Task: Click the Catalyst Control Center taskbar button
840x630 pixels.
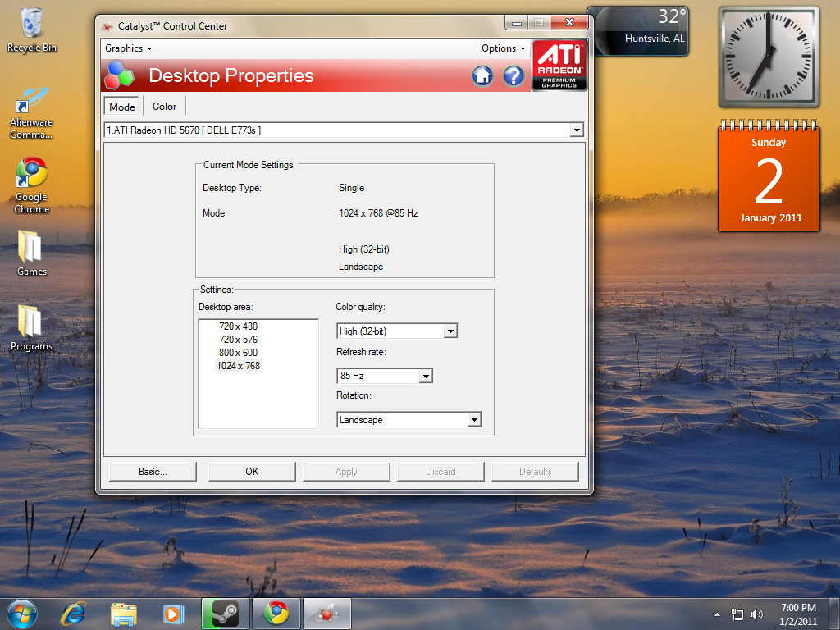Action: pos(327,614)
